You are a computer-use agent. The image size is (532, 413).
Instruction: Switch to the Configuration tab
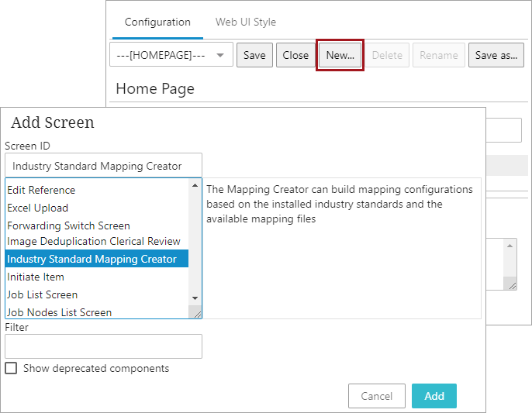157,22
